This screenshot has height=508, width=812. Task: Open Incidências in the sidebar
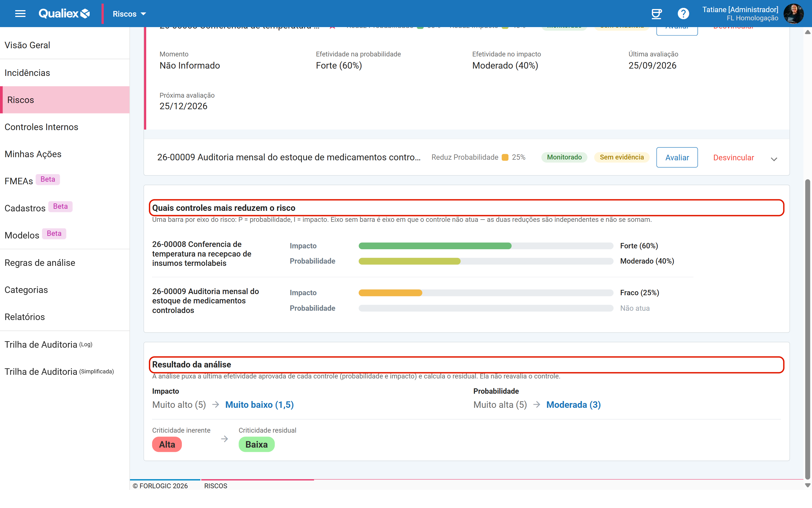[x=65, y=73]
